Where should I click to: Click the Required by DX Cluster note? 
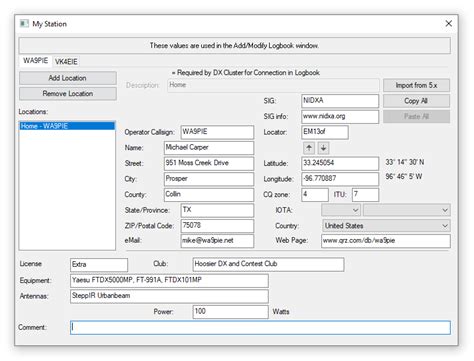coord(246,73)
